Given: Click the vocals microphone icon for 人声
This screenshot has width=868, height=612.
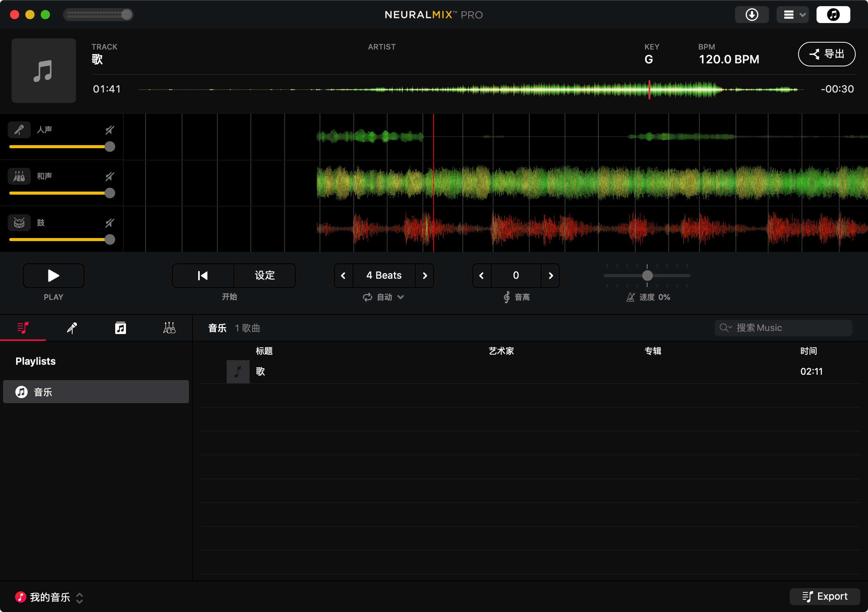Looking at the screenshot, I should pos(19,130).
